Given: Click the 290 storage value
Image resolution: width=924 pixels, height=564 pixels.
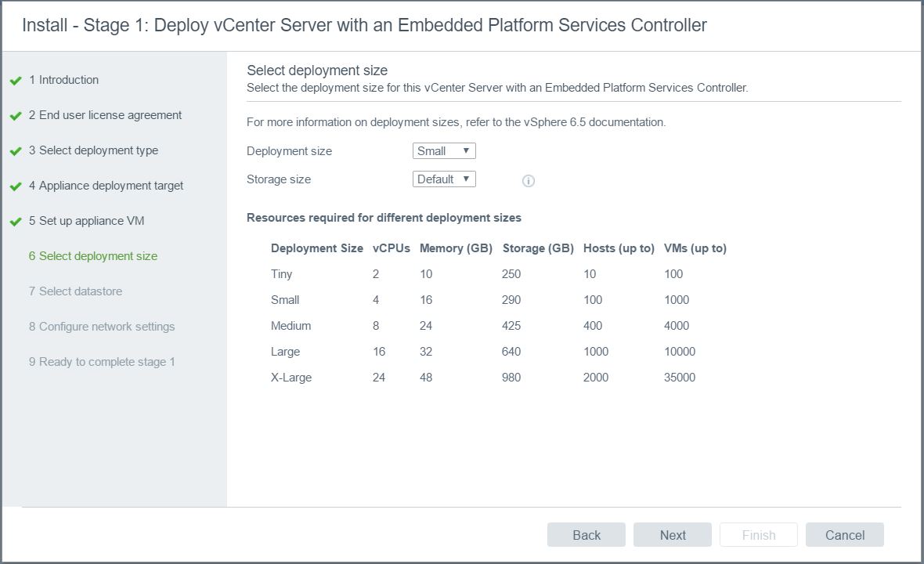Looking at the screenshot, I should click(511, 300).
